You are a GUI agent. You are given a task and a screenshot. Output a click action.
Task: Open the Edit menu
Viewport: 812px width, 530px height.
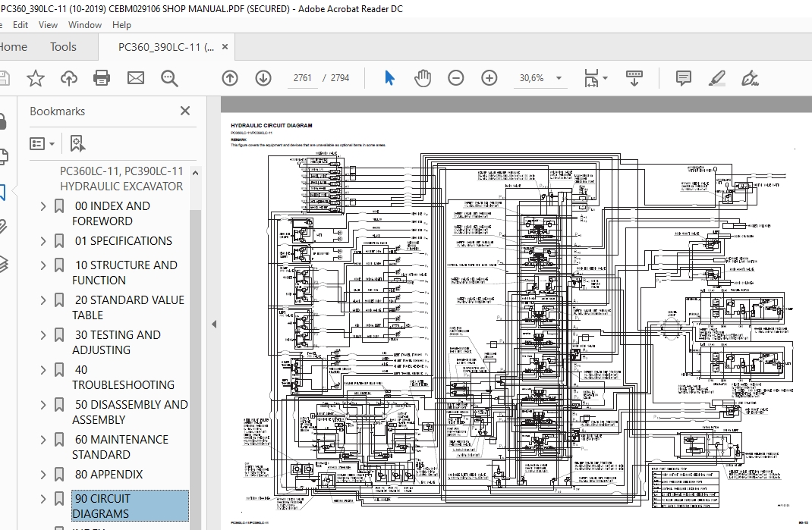click(x=20, y=25)
